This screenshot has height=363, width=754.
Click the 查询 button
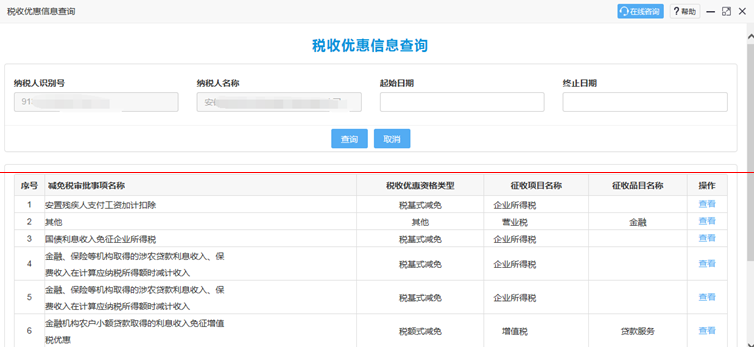(350, 139)
